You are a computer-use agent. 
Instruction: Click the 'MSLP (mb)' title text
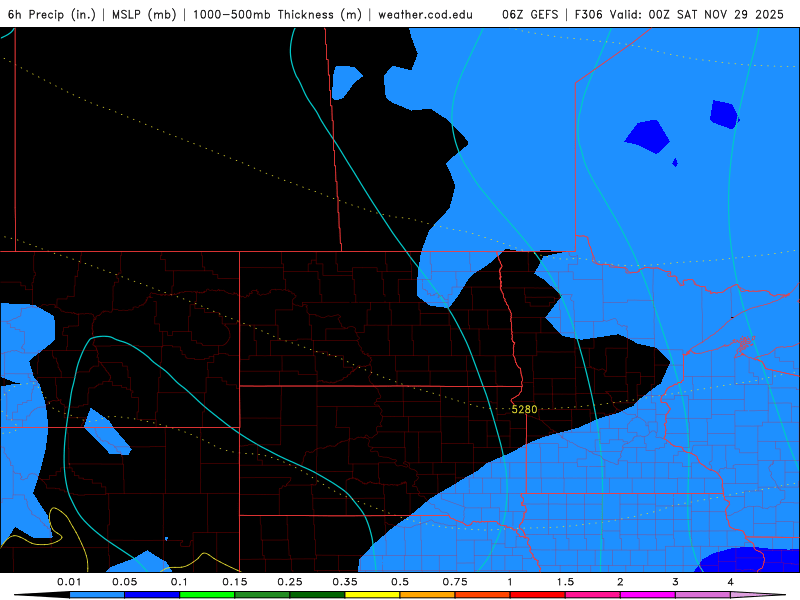(144, 14)
